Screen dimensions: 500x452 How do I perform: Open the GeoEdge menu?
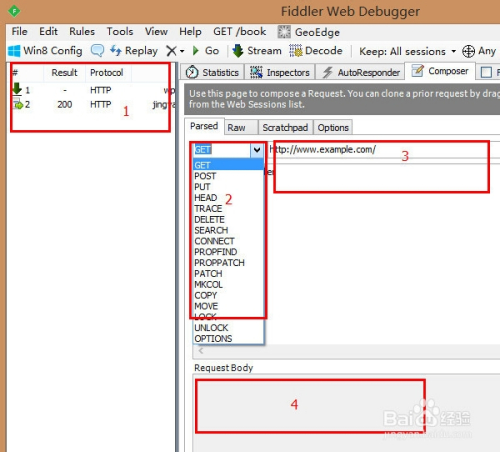coord(309,32)
